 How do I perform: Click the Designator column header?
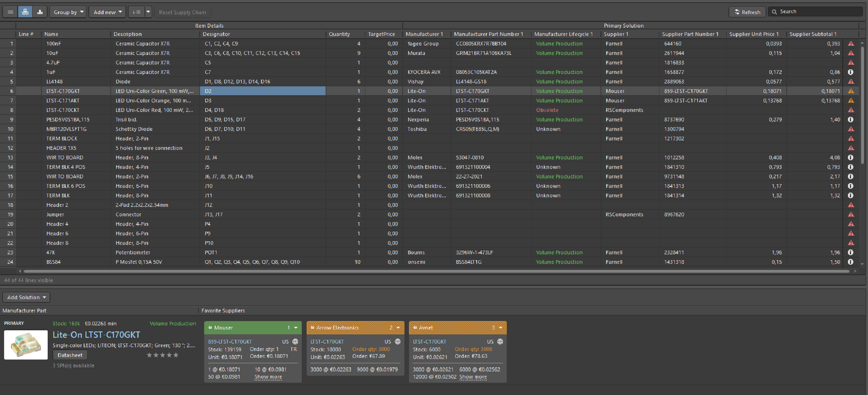click(x=216, y=34)
